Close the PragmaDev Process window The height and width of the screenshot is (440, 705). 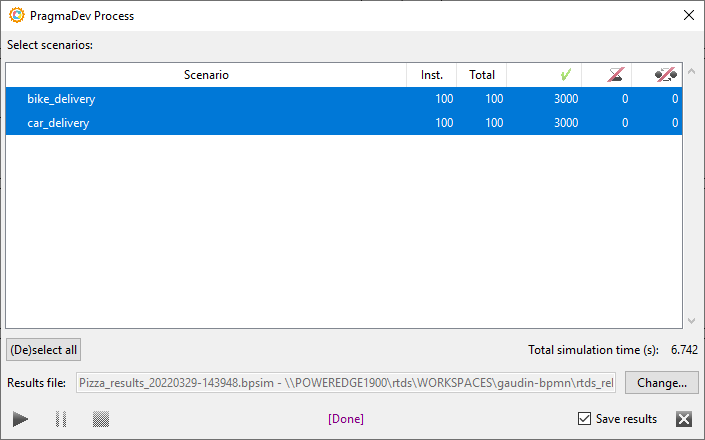pyautogui.click(x=687, y=16)
